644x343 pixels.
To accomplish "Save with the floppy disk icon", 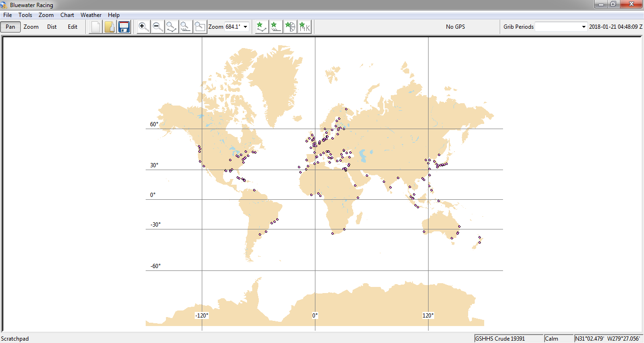I will 124,27.
